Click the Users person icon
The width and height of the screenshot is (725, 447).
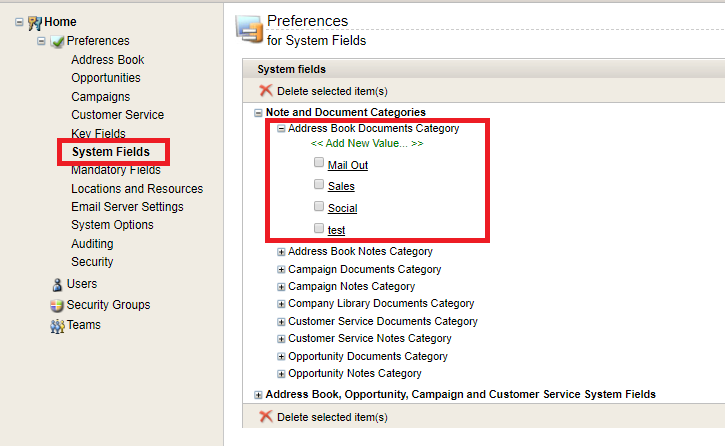(x=57, y=285)
